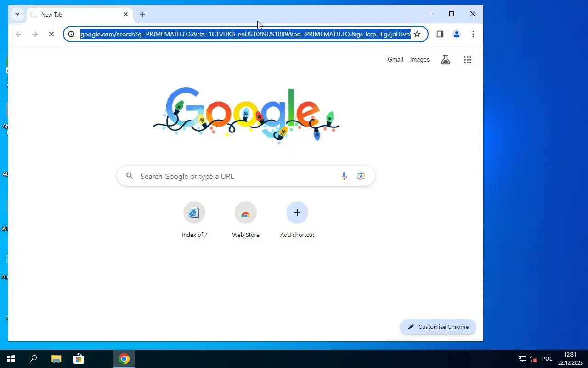
Task: Add a new shortcut tile
Action: [297, 220]
